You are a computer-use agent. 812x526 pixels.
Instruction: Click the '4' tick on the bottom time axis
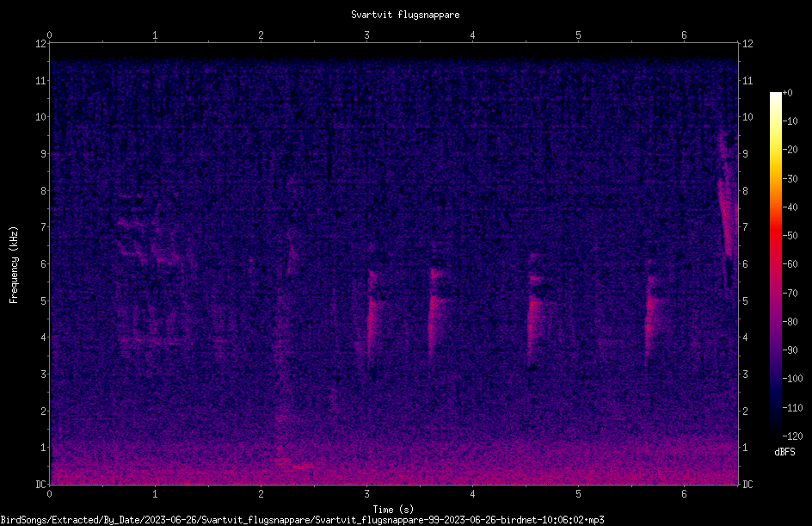472,494
